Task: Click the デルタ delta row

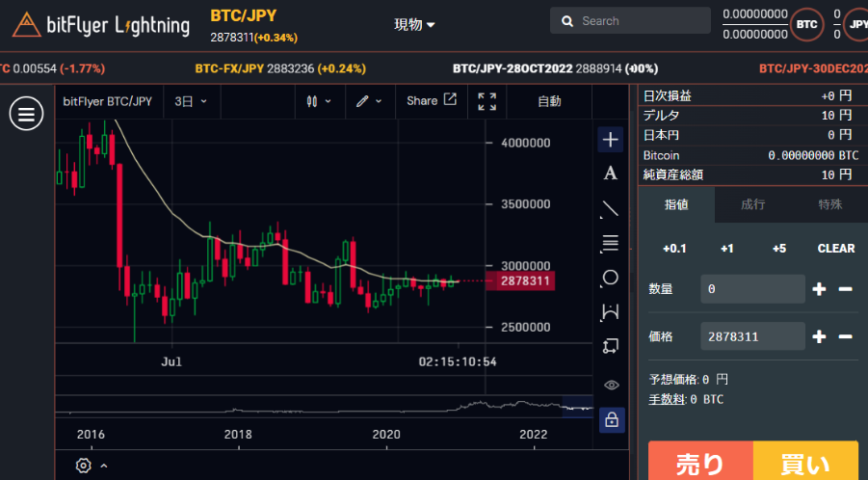Action: point(752,115)
